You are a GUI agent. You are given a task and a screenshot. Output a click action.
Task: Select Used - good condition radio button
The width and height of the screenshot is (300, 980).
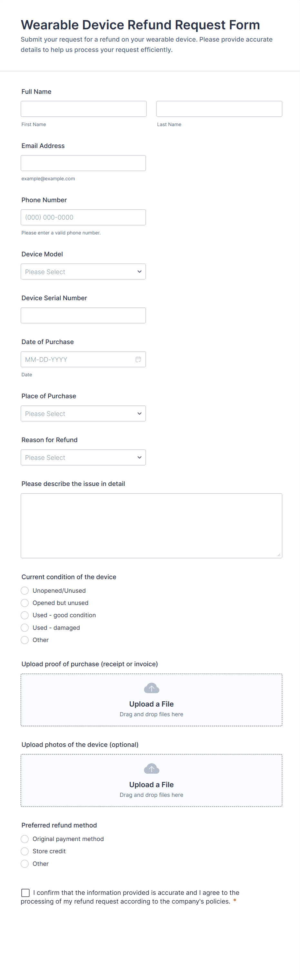[x=25, y=615]
